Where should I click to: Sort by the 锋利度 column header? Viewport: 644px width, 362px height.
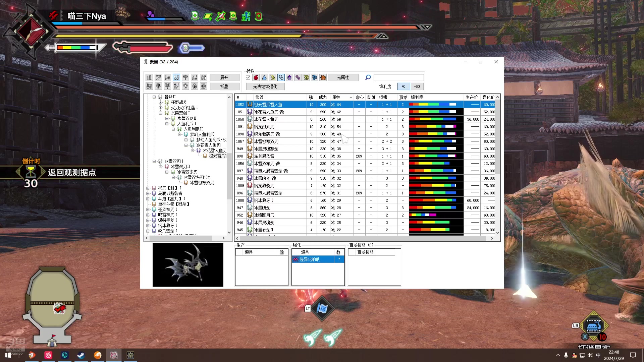pyautogui.click(x=436, y=97)
